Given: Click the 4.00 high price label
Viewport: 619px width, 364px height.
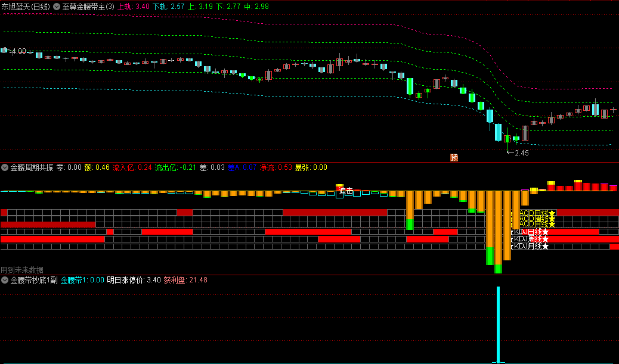Looking at the screenshot, I should (18, 51).
